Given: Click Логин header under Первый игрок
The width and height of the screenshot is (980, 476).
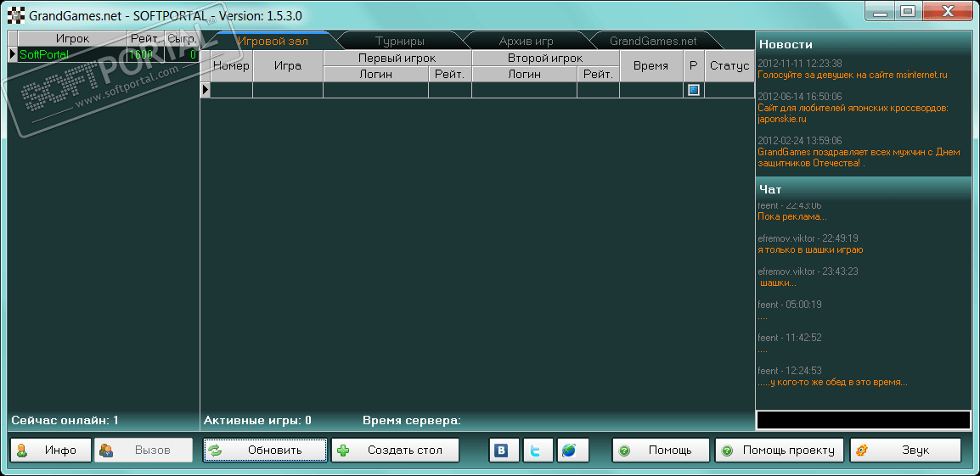Looking at the screenshot, I should (x=375, y=75).
